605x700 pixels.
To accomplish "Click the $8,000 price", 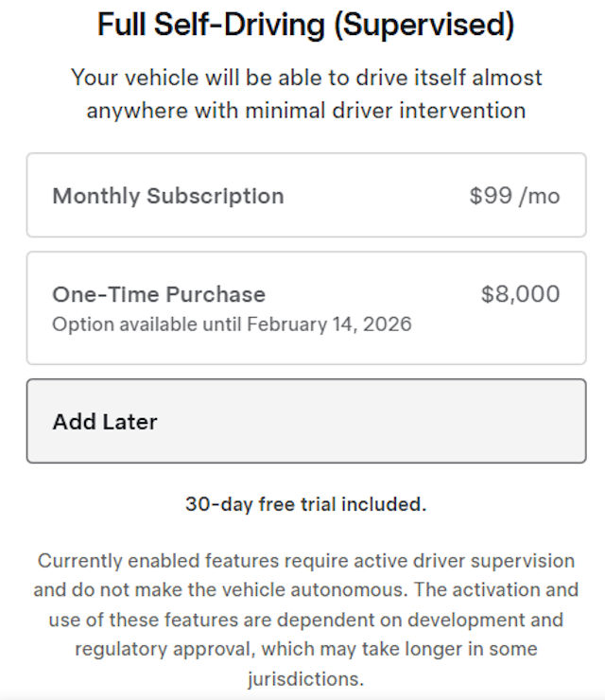I will pyautogui.click(x=520, y=294).
